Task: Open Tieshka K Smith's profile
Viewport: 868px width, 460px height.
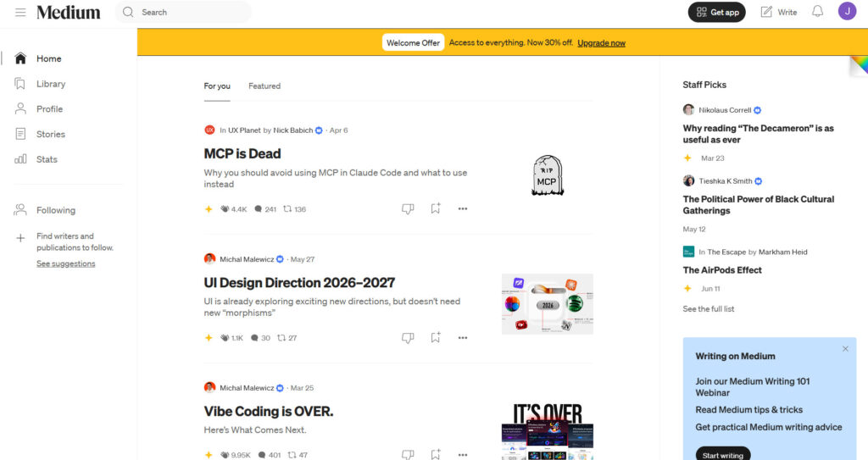Action: [726, 181]
